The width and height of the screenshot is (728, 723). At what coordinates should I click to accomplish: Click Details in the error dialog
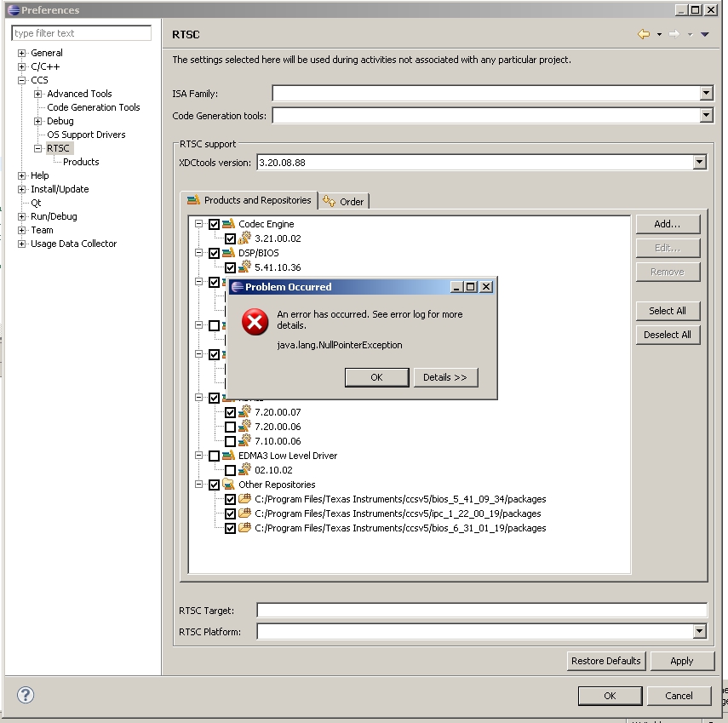tap(445, 376)
